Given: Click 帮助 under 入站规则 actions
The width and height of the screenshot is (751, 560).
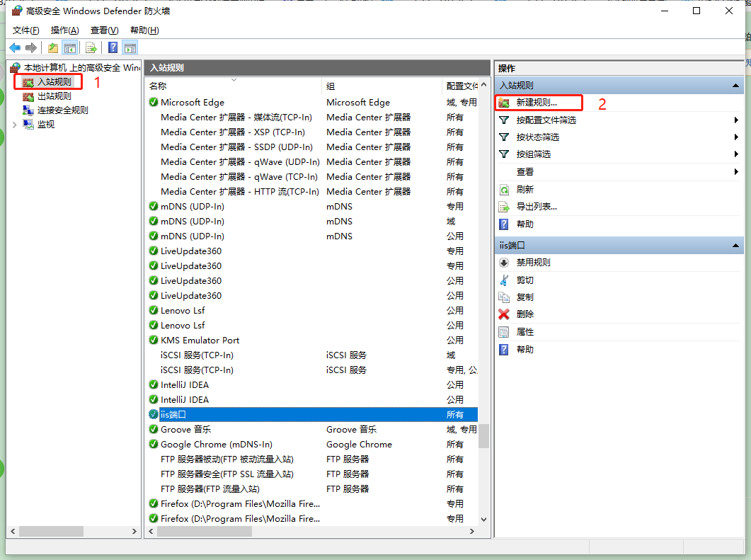Looking at the screenshot, I should pos(525,224).
